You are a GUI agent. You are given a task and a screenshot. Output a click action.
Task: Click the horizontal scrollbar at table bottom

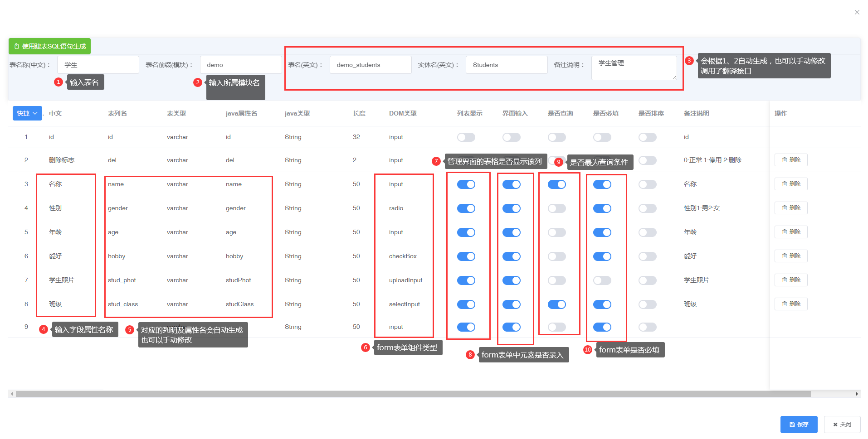click(413, 394)
